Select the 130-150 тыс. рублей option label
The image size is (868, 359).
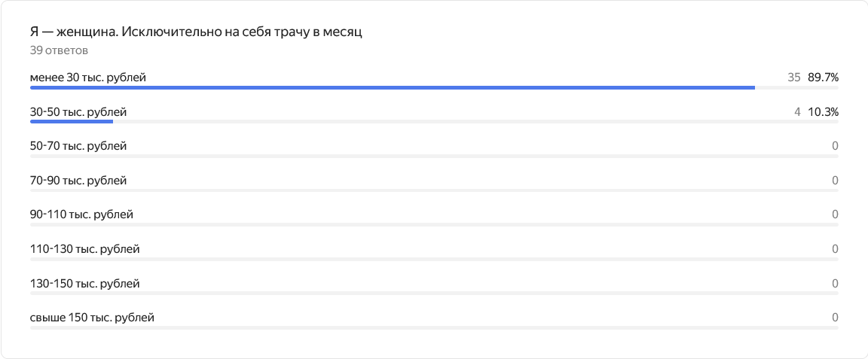[84, 284]
